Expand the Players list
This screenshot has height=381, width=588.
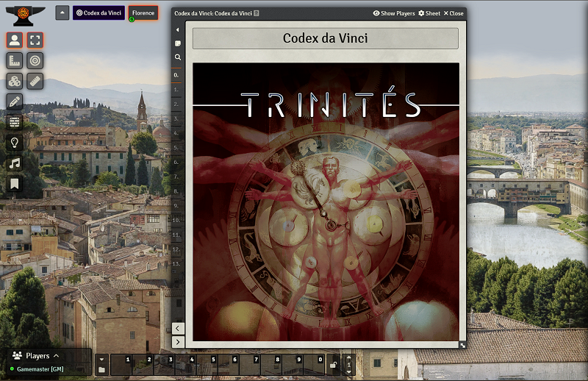[x=56, y=356]
